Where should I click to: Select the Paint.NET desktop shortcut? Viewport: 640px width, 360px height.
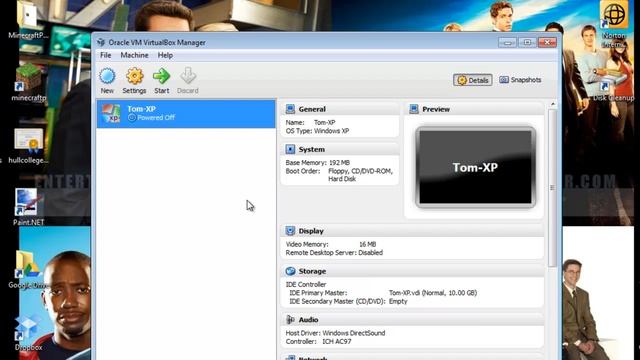coord(28,207)
